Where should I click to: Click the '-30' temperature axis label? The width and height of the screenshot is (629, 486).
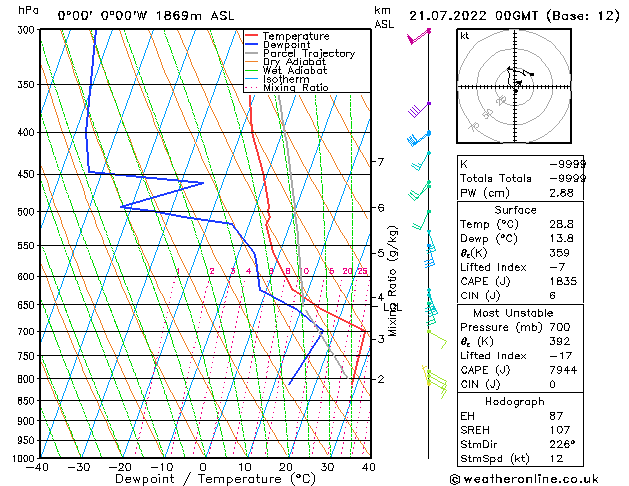[x=79, y=467]
